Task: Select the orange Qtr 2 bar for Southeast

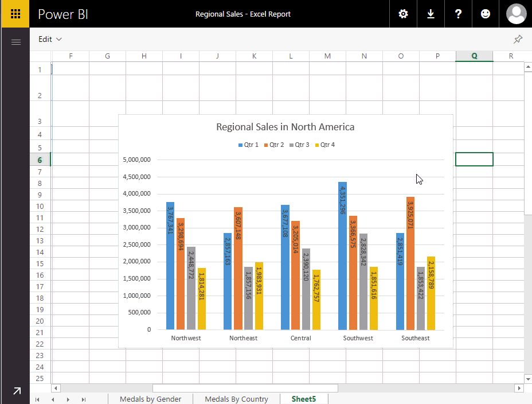Action: pos(409,264)
